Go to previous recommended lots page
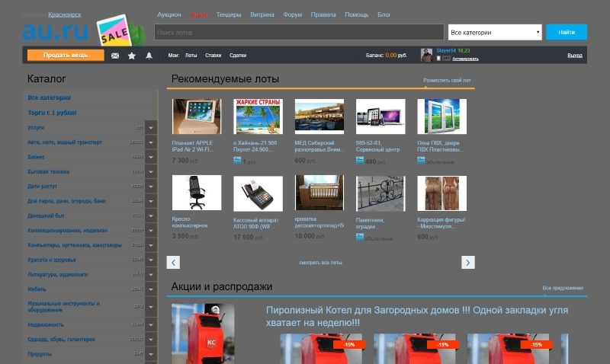Image resolution: width=610 pixels, height=364 pixels. 173,262
